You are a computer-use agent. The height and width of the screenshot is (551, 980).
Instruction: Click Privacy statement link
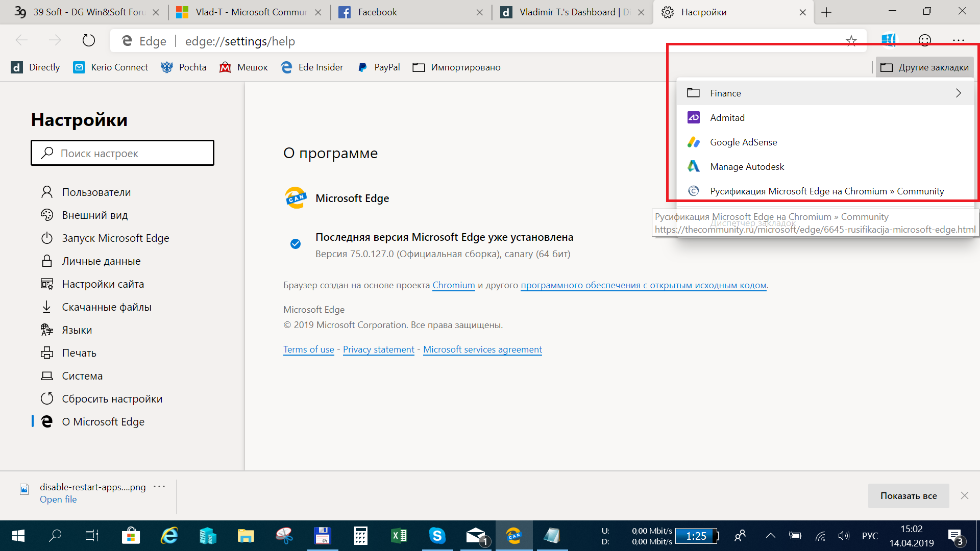click(378, 349)
